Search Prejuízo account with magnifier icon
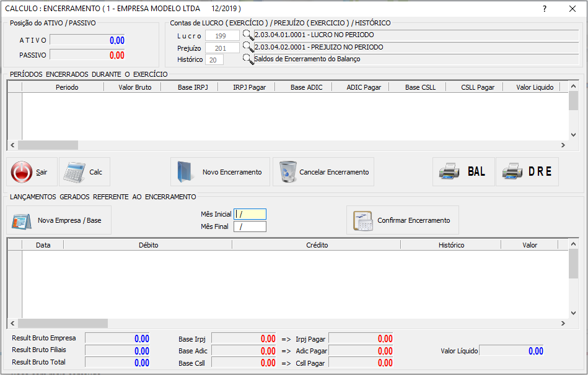Screen dimensions: 588x375 (248, 47)
